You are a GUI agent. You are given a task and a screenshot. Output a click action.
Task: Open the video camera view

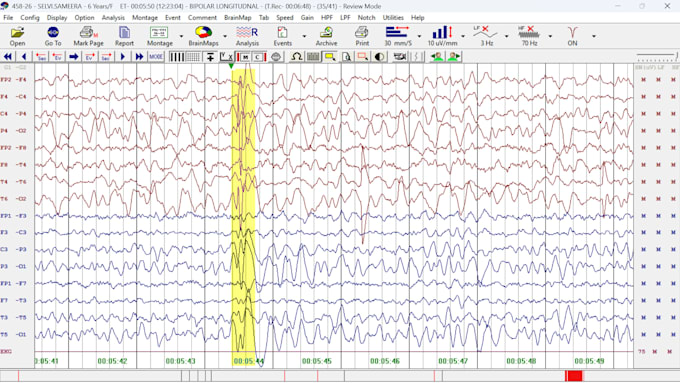click(400, 57)
